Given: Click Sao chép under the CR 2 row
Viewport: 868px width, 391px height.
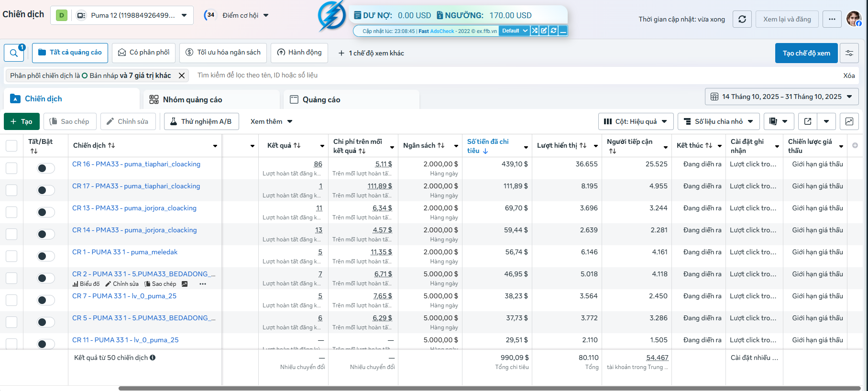Looking at the screenshot, I should (160, 284).
